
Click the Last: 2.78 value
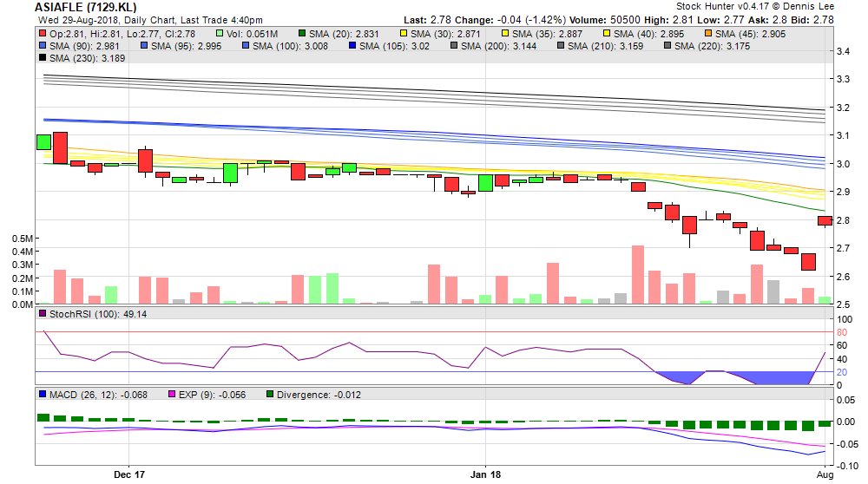click(427, 20)
